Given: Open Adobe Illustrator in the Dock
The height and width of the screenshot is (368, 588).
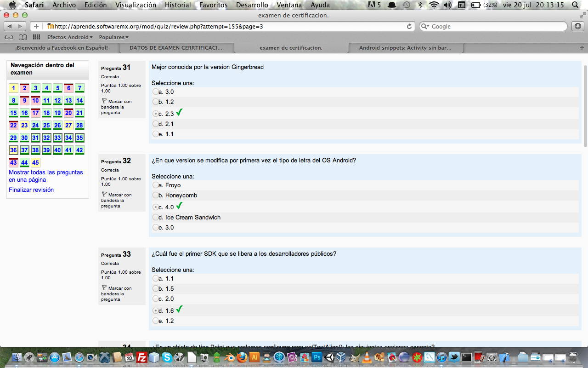Looking at the screenshot, I should [254, 357].
